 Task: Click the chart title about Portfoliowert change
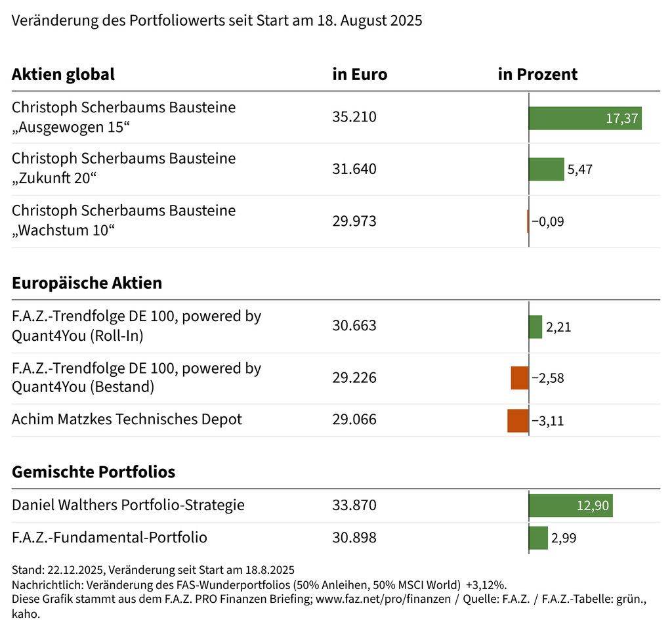217,20
